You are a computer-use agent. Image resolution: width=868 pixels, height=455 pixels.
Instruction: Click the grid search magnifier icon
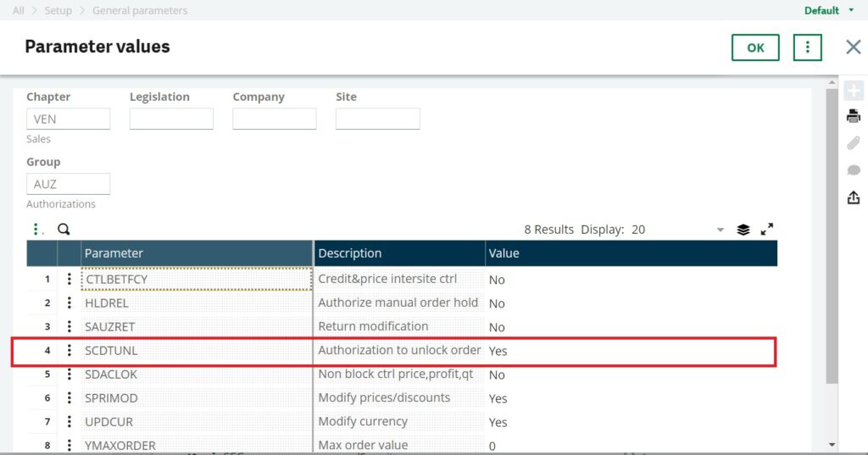[64, 229]
